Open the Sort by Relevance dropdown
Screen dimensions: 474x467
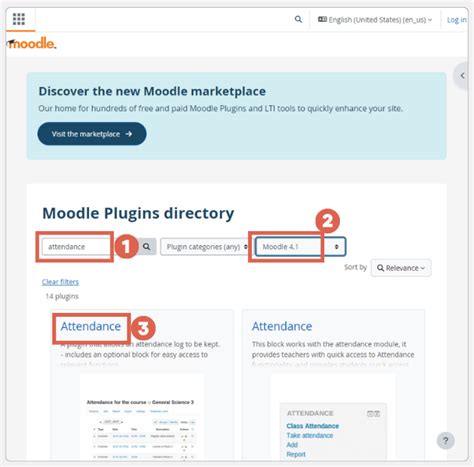pyautogui.click(x=401, y=268)
